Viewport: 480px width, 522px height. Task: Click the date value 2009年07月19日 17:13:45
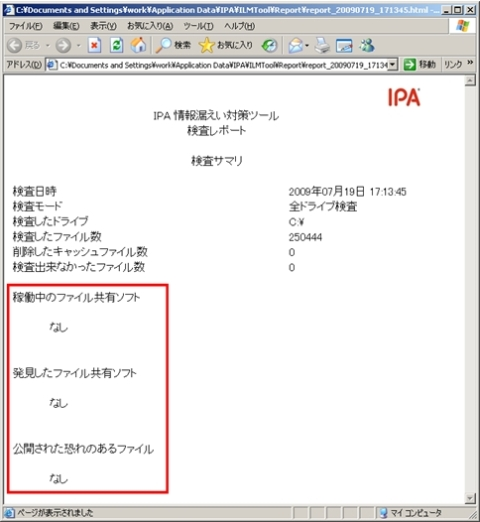[347, 192]
